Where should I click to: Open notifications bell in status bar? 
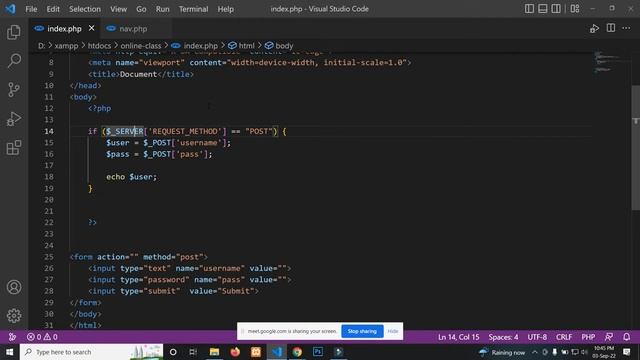(627, 337)
